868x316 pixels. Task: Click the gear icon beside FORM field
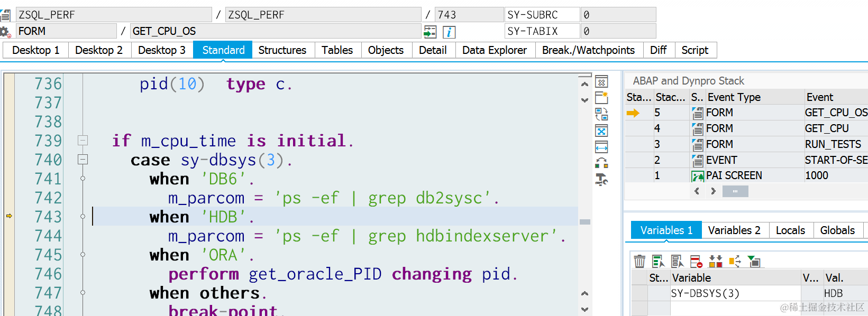(x=5, y=32)
